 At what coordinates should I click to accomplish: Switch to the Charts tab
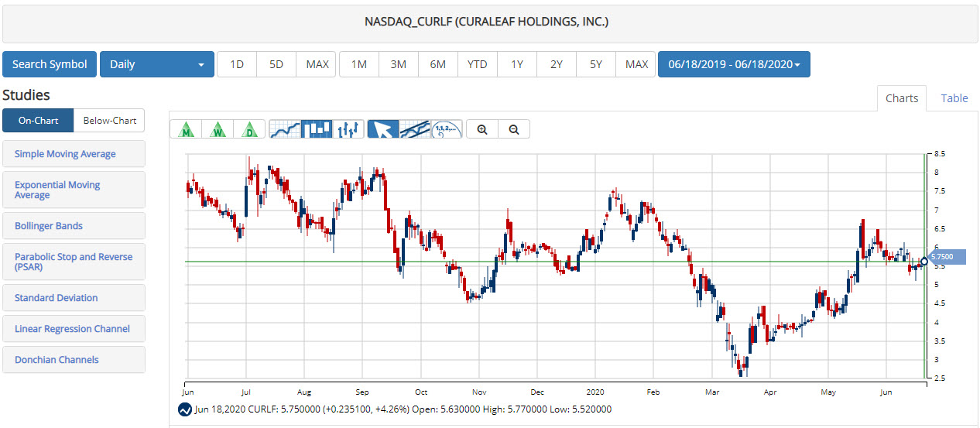pos(902,98)
